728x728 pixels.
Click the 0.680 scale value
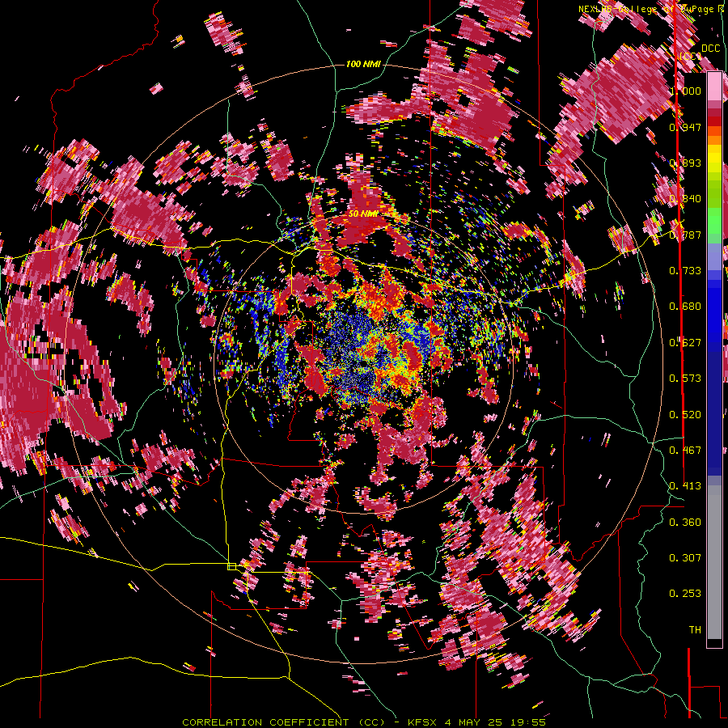(x=685, y=307)
